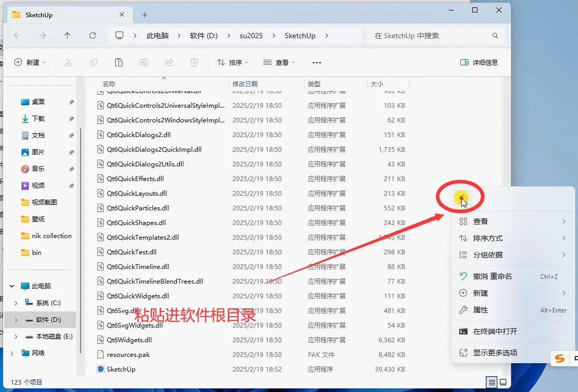This screenshot has width=578, height=392.
Task: Expand chevron after SketchUp in address bar
Action: [327, 36]
